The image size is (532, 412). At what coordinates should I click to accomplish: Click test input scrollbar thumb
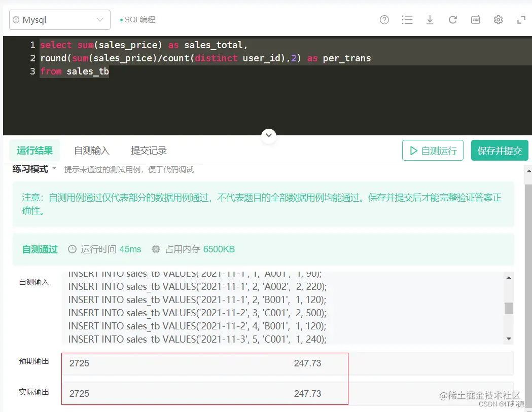point(509,308)
